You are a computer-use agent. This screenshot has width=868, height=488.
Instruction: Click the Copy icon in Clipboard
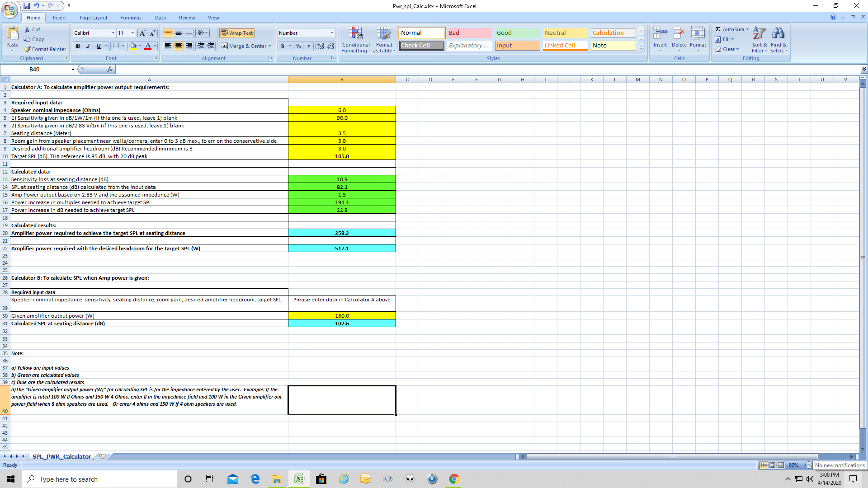click(x=27, y=39)
